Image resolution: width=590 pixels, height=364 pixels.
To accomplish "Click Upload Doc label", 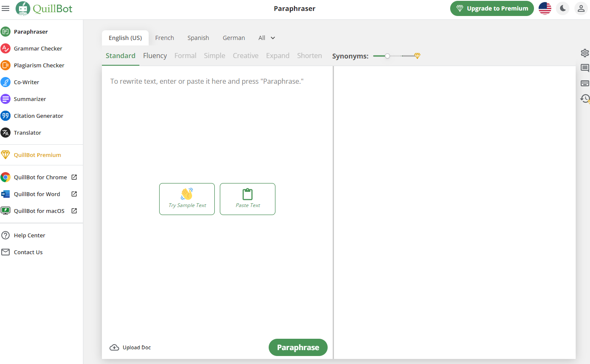I will click(137, 348).
